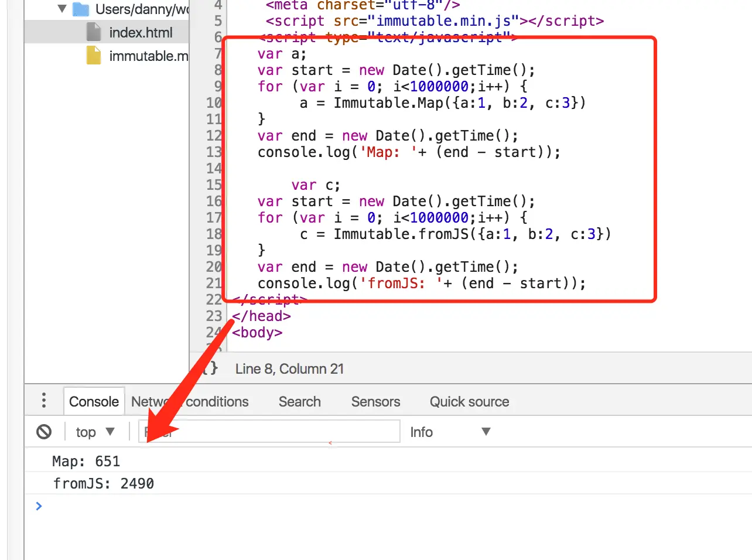
Task: Focus the console Filter input field
Action: (x=269, y=432)
